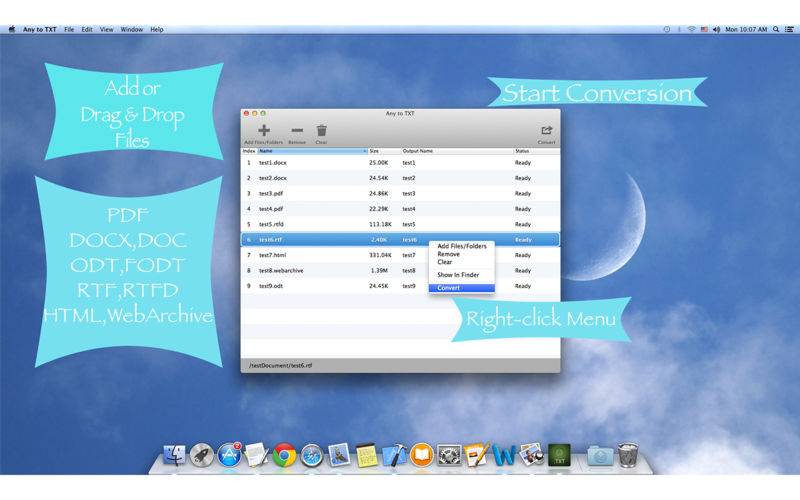Screen dimensions: 800x500
Task: Open Launchpad rocket icon in dock
Action: (x=202, y=455)
